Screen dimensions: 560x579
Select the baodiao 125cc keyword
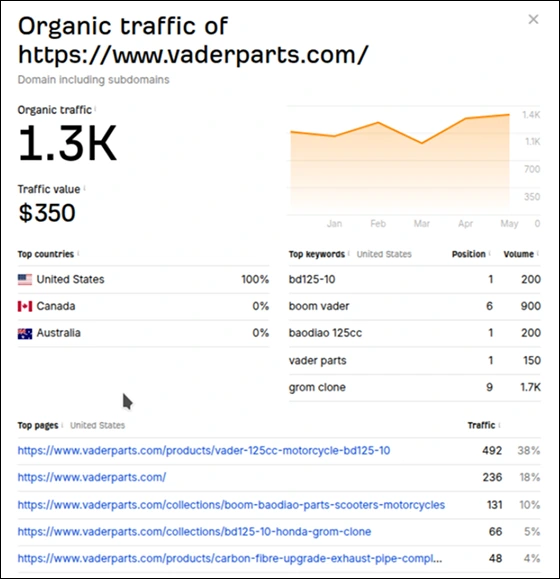pos(325,333)
